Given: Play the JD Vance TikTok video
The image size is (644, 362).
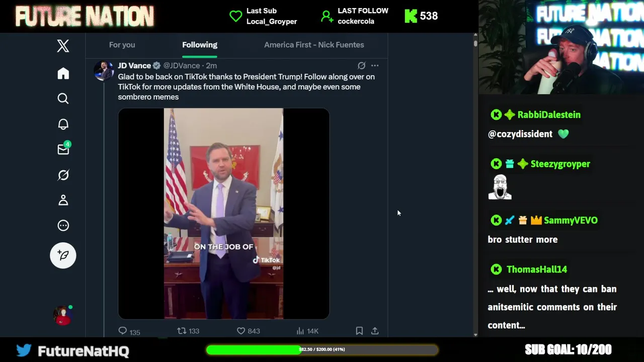Looking at the screenshot, I should (x=223, y=214).
